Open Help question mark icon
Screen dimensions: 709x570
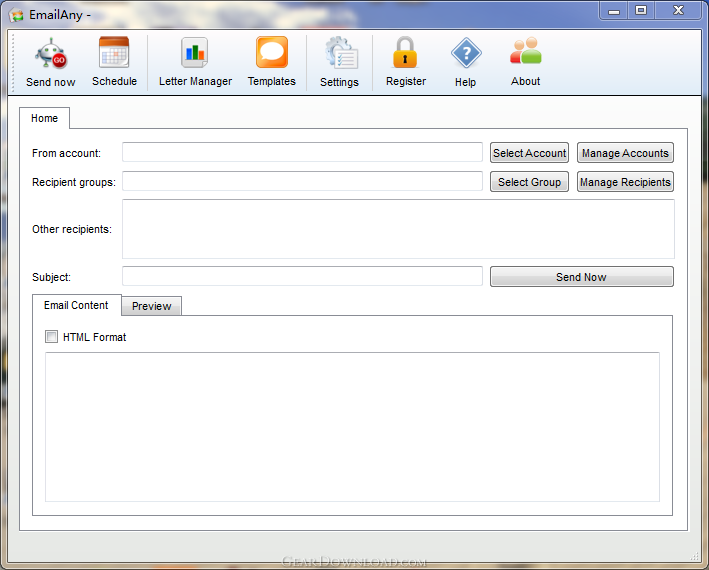(466, 53)
